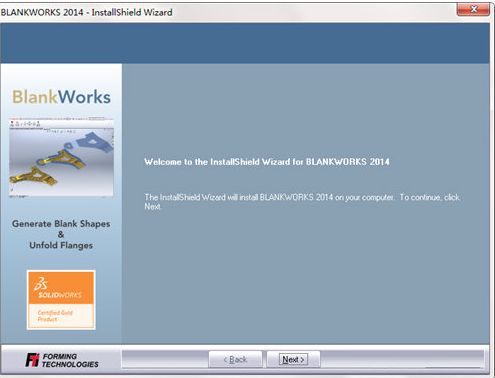
Task: Click the BlankWorks logo title
Action: [x=61, y=97]
